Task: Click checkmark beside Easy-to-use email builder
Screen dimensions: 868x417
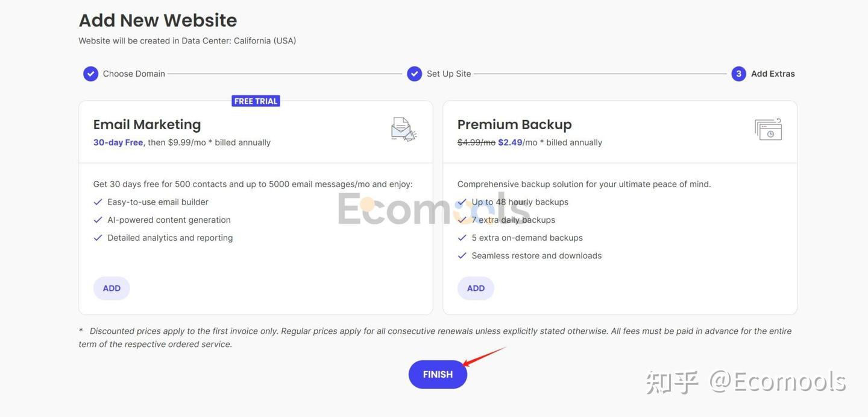Action: pyautogui.click(x=98, y=202)
